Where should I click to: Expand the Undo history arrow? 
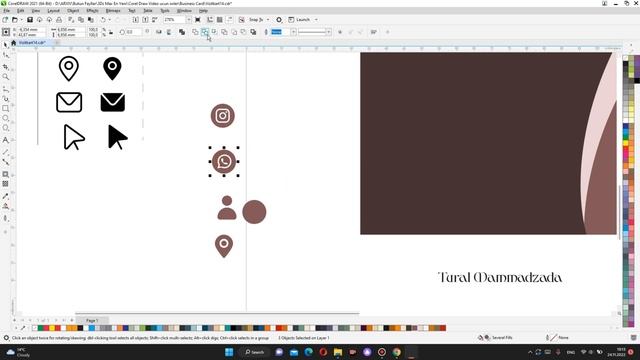click(x=109, y=20)
